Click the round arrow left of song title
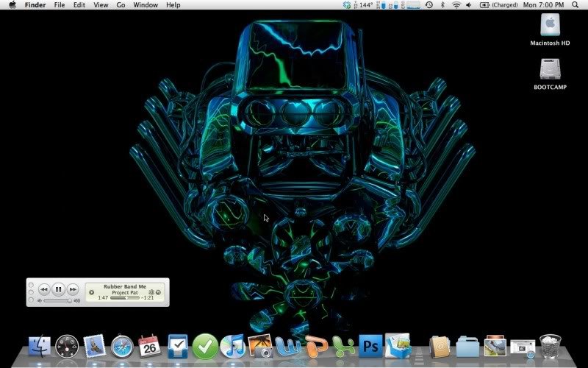Image resolution: width=588 pixels, height=368 pixels. 91,291
